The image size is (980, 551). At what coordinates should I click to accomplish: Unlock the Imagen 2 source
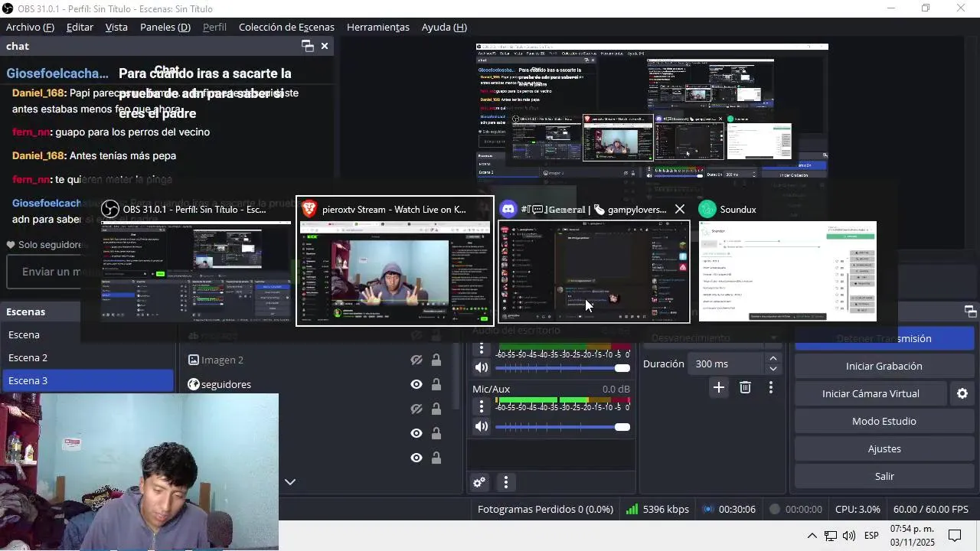click(436, 360)
